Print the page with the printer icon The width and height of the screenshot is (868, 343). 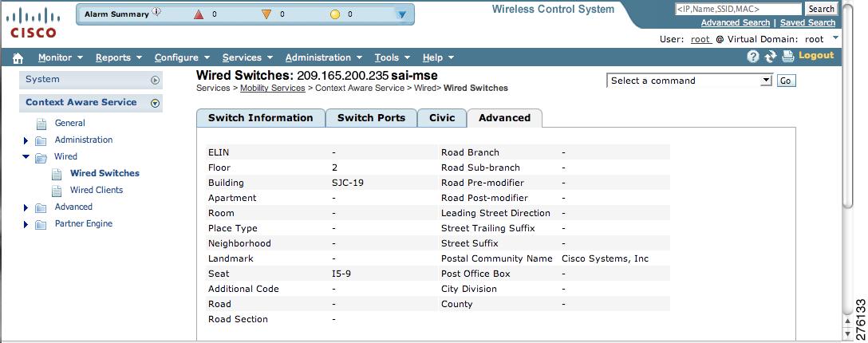[787, 56]
